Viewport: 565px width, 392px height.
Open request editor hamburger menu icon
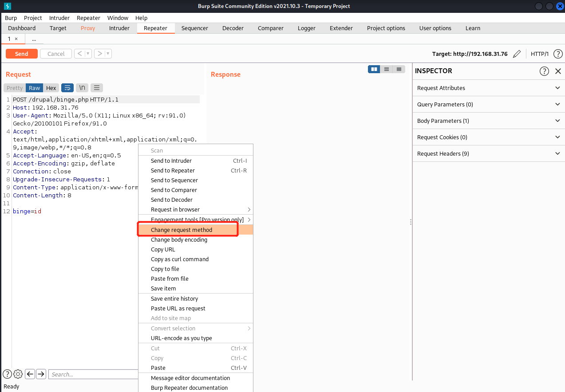97,88
